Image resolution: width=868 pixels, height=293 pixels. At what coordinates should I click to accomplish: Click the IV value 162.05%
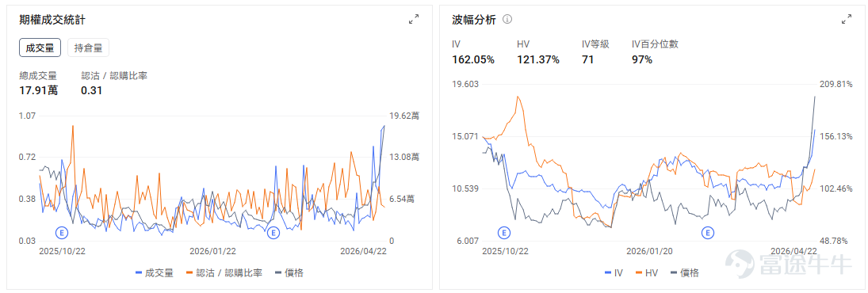point(473,59)
